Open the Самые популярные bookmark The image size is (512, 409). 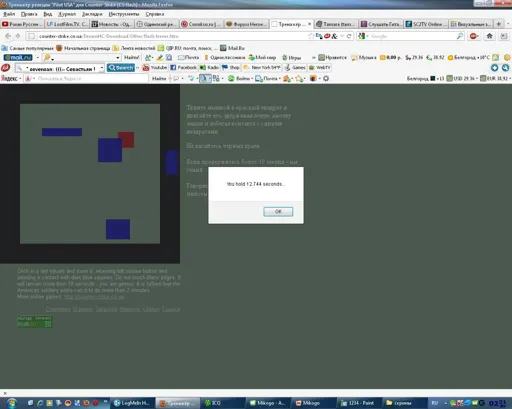pyautogui.click(x=28, y=48)
